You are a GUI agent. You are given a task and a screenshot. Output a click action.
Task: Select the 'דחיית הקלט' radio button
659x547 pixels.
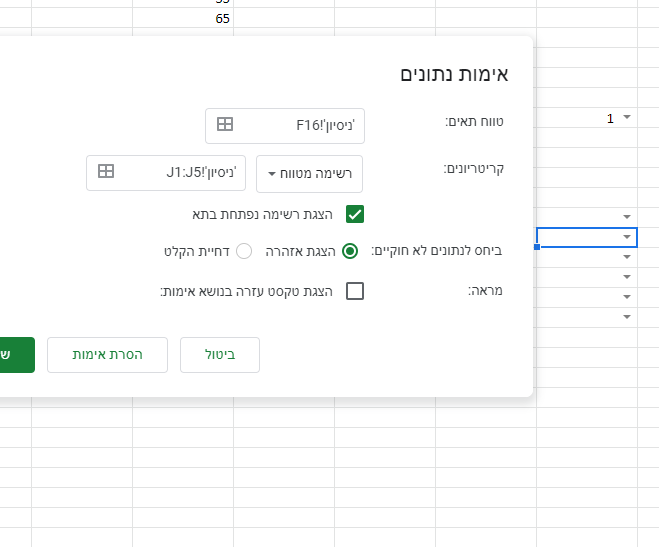(244, 251)
